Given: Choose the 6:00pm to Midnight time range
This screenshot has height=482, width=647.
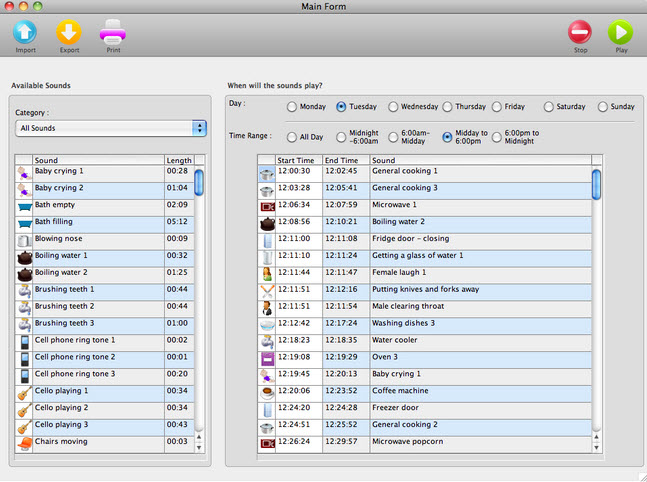Looking at the screenshot, I should click(497, 137).
